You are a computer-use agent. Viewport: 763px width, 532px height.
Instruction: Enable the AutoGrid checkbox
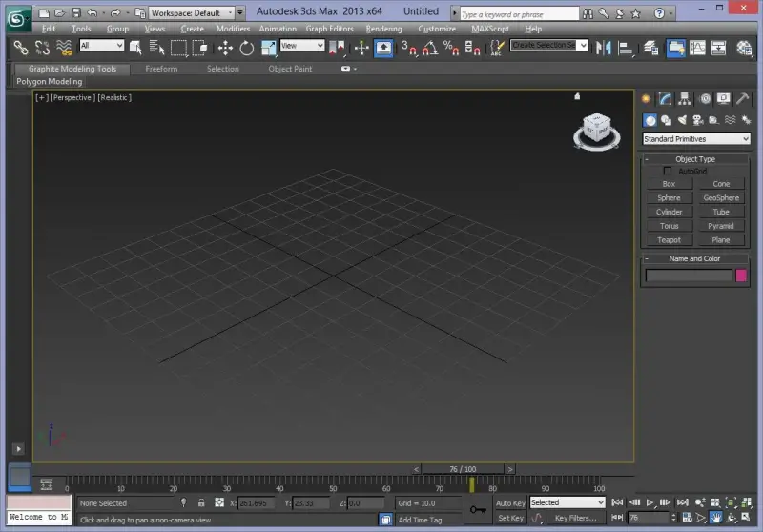667,171
